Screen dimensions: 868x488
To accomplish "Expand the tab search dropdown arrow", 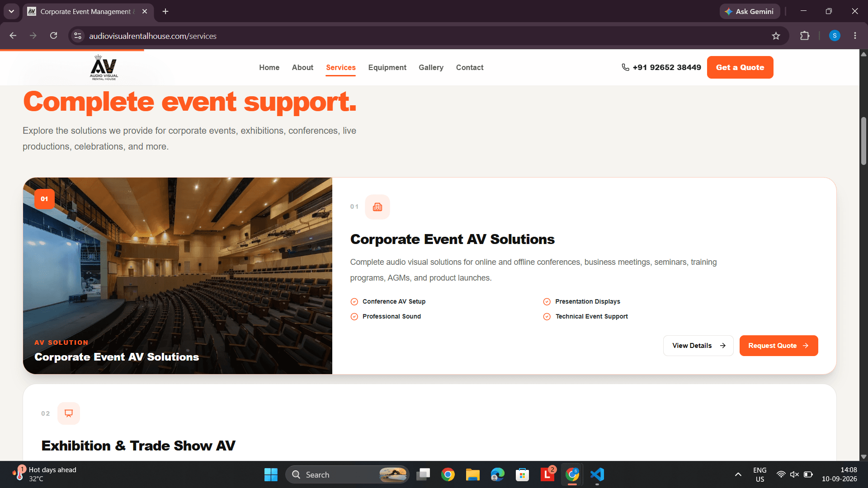I will [11, 11].
